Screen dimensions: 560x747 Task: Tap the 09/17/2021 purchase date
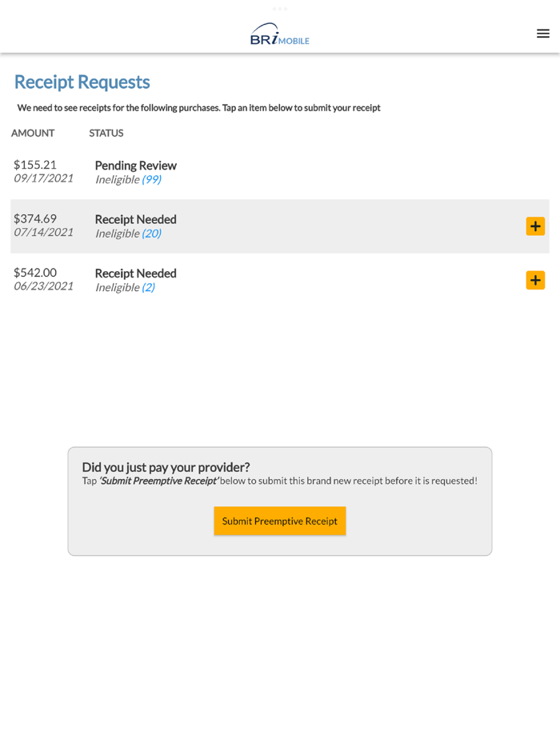point(43,178)
